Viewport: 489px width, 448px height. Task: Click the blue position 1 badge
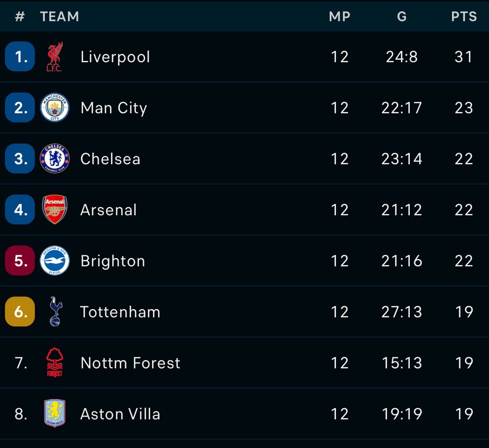pyautogui.click(x=20, y=57)
